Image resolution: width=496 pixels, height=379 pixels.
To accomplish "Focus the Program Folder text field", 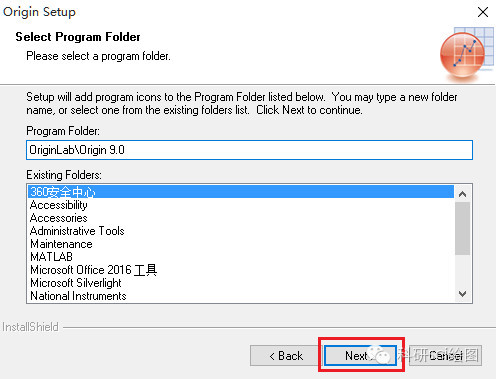I will point(249,150).
